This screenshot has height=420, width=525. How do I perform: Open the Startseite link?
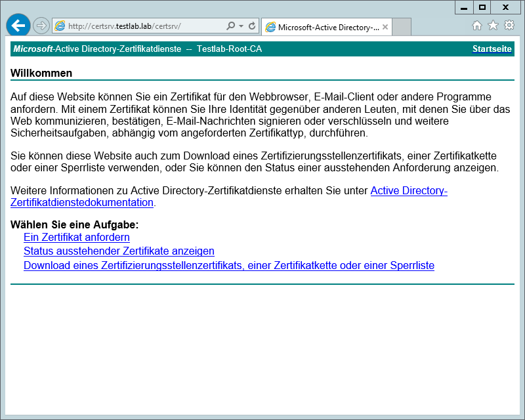click(x=492, y=49)
